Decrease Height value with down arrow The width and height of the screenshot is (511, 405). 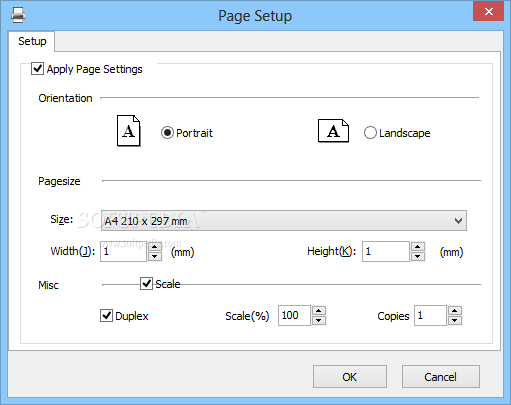click(x=418, y=256)
